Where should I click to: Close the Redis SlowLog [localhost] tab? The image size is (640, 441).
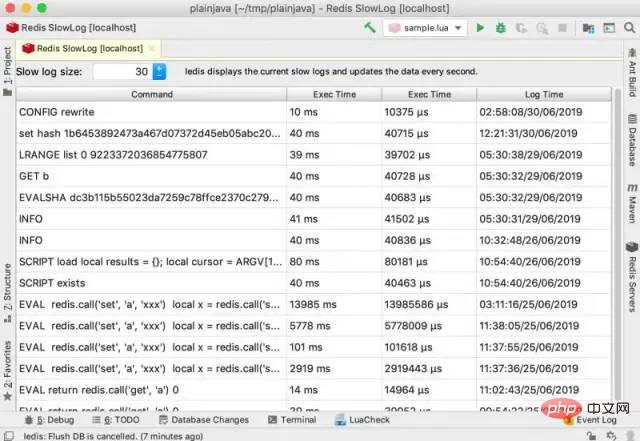pos(151,48)
